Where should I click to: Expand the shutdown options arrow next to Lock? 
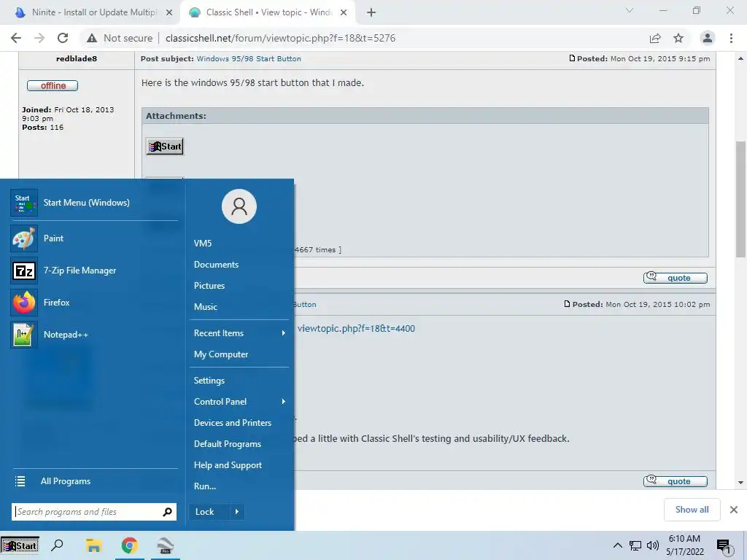[237, 512]
